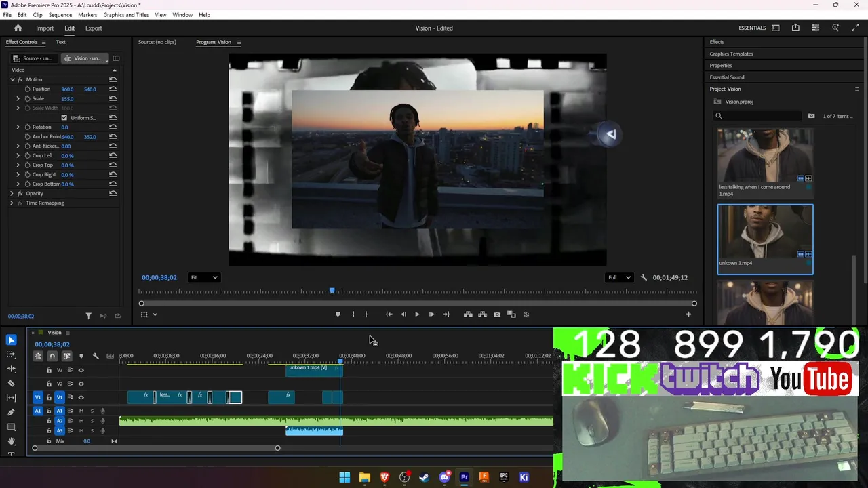This screenshot has width=868, height=488.
Task: Add a marker in the timeline
Action: [81, 356]
